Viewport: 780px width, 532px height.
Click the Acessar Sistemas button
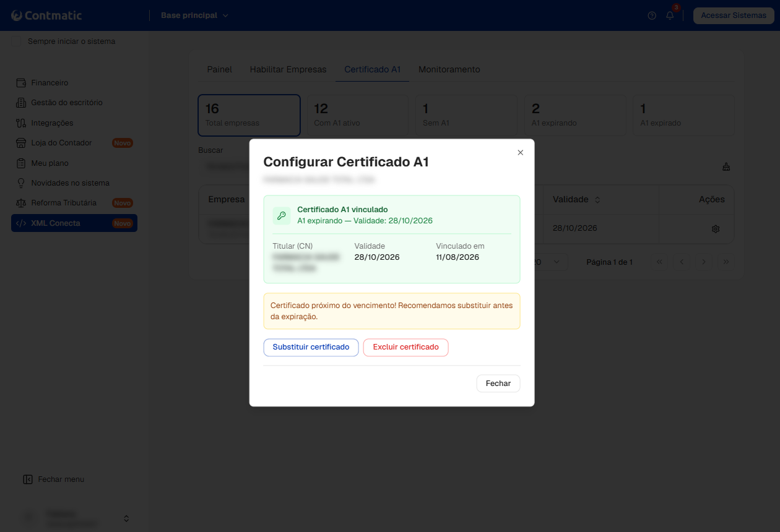(x=734, y=15)
